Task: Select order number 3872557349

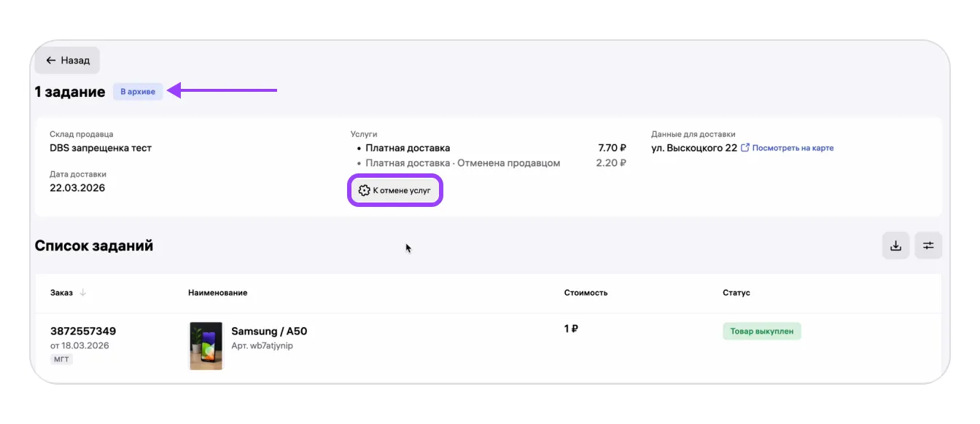Action: point(83,331)
